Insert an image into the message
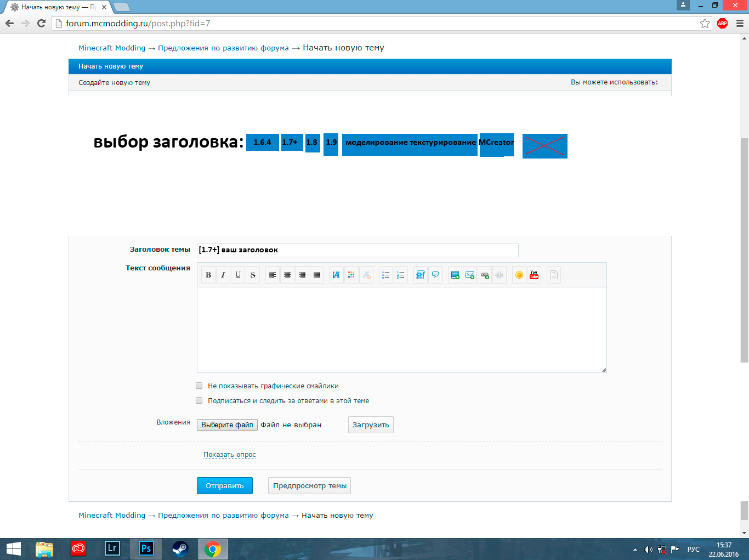Screen dimensions: 749x560 tap(455, 275)
